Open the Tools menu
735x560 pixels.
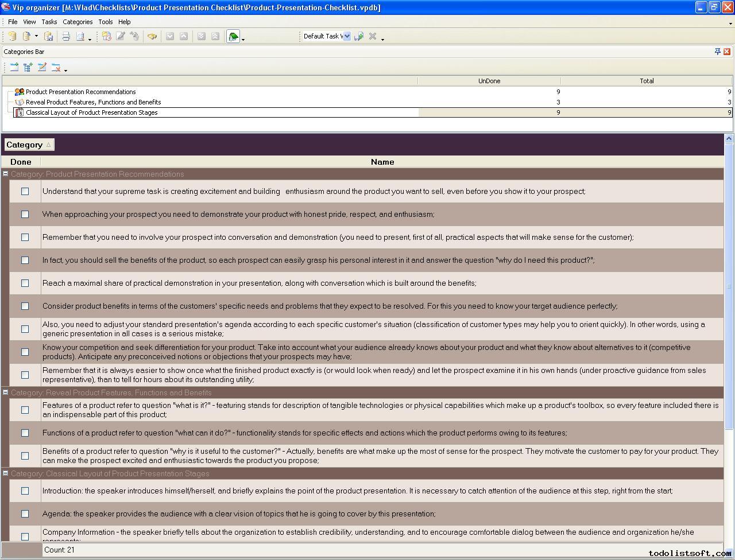point(105,22)
